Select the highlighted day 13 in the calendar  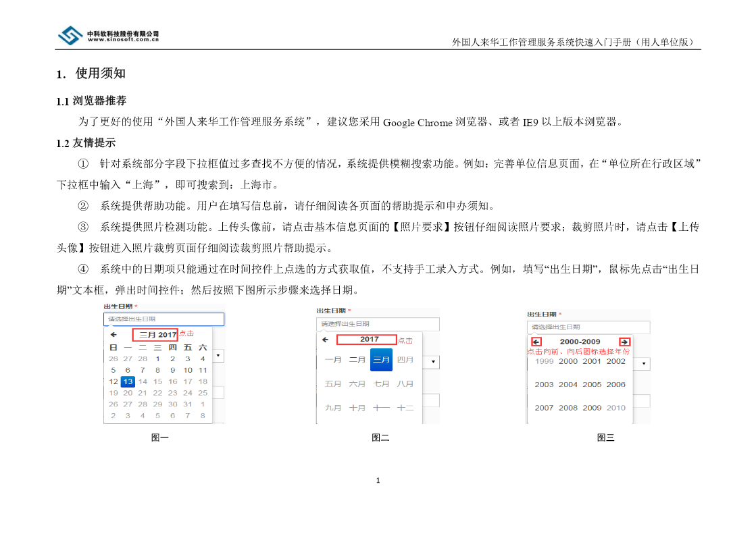(128, 381)
